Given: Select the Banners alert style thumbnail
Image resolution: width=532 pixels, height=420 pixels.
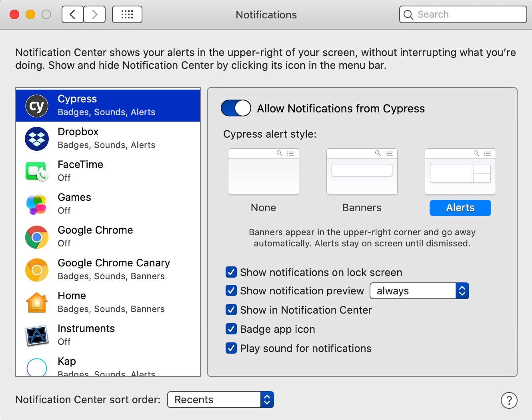Looking at the screenshot, I should click(x=362, y=172).
